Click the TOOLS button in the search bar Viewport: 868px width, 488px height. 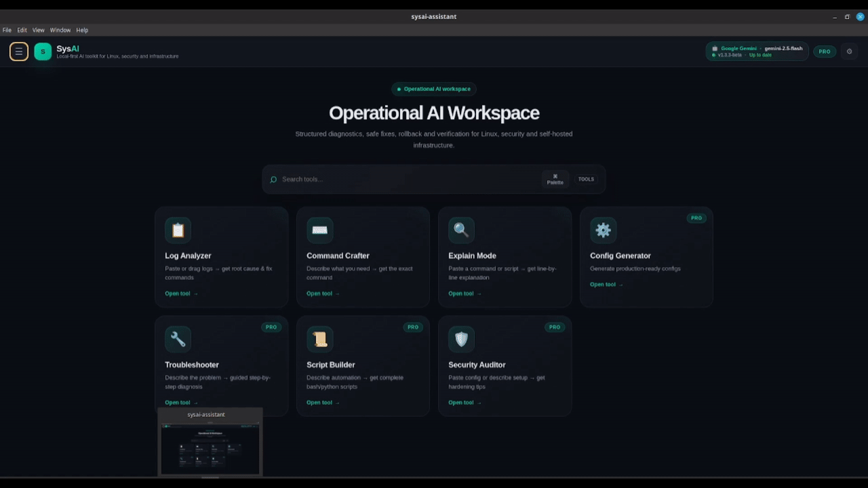point(586,179)
